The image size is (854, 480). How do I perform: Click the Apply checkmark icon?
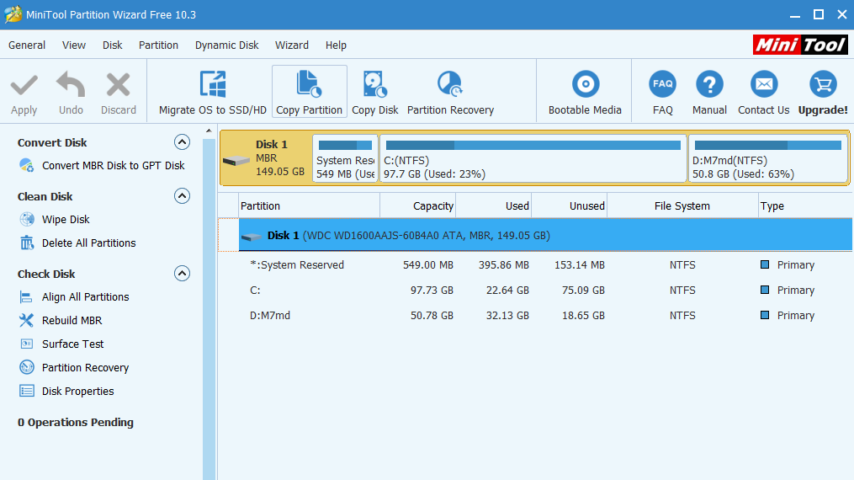tap(24, 85)
